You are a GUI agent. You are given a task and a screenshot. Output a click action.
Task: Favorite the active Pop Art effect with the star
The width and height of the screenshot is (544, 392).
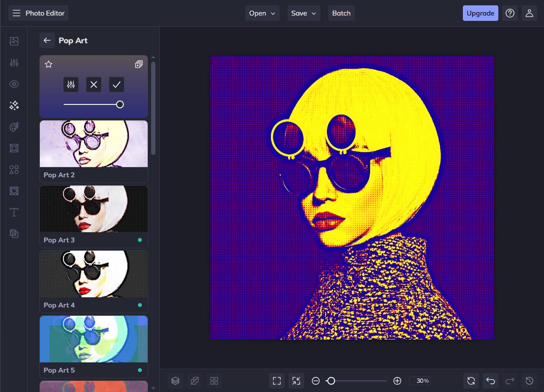(x=49, y=64)
